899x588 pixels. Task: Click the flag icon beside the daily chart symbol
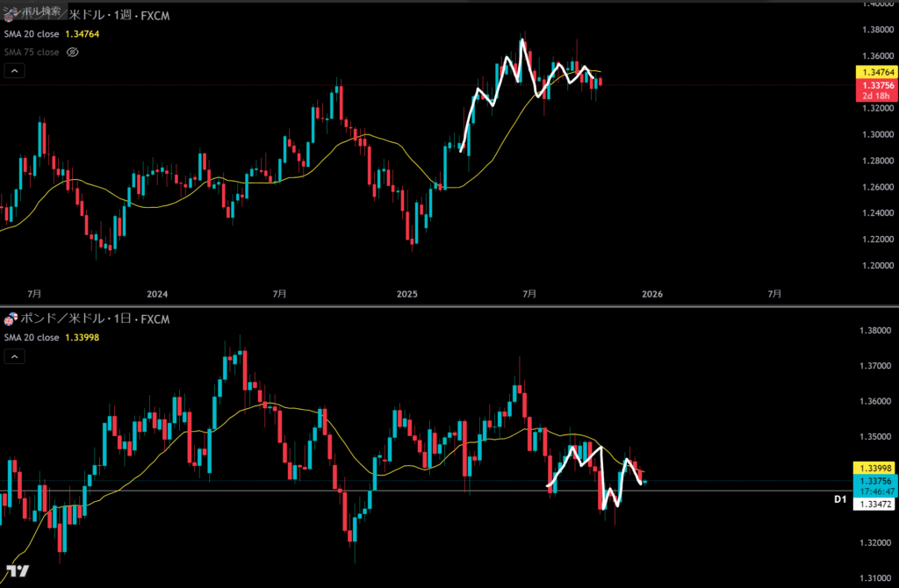click(x=12, y=318)
